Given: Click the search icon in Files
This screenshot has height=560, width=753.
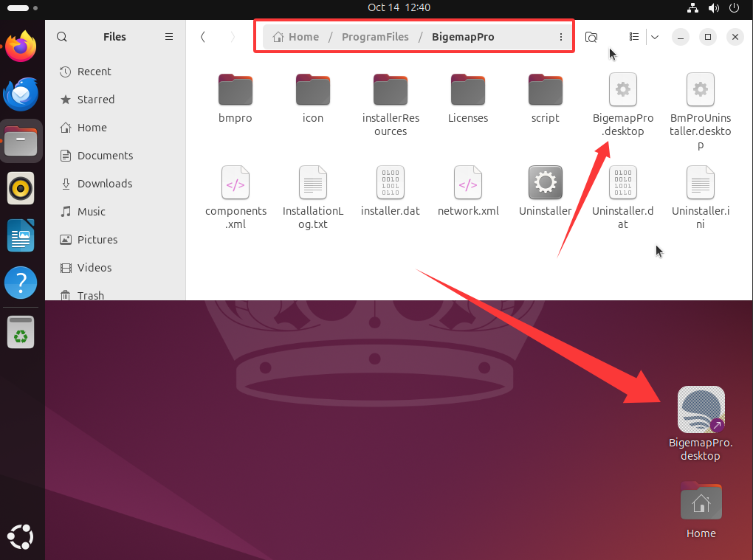Looking at the screenshot, I should pos(62,37).
